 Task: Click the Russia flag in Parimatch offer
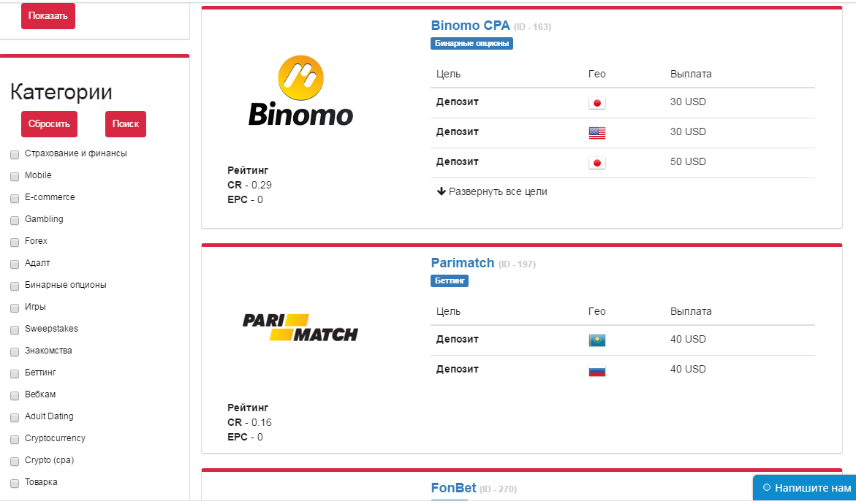(x=596, y=370)
